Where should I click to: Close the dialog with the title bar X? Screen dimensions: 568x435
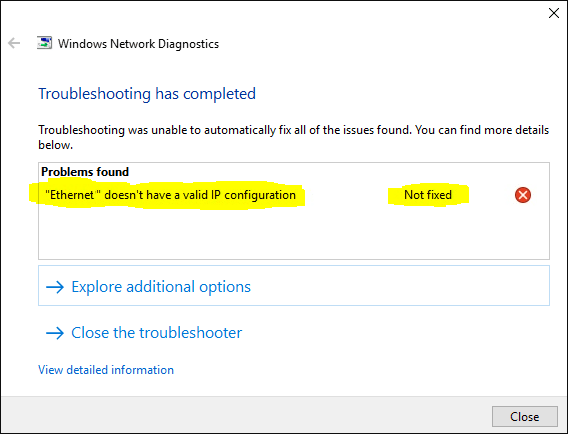click(554, 13)
